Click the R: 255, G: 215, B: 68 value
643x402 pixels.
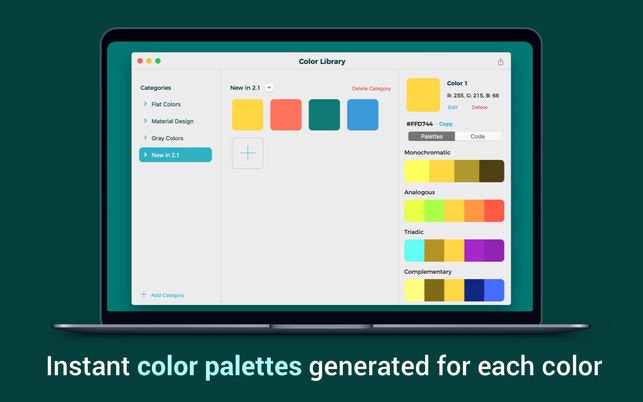pos(473,96)
